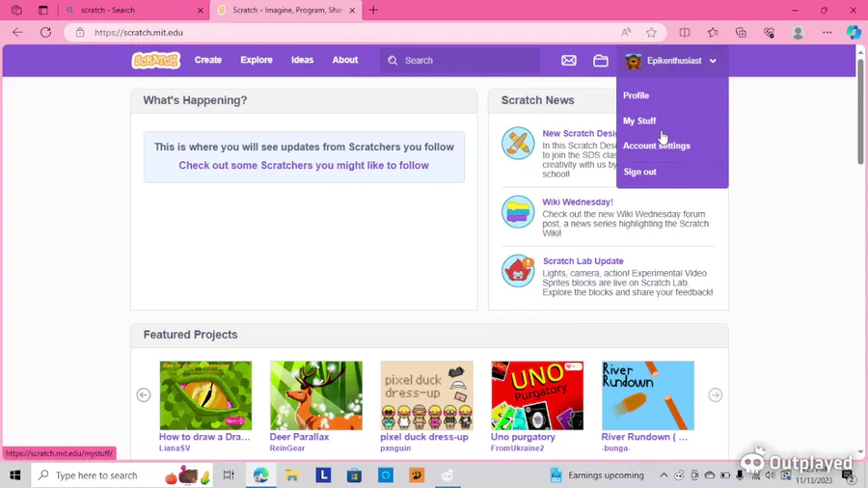Open Windows Start menu

[x=14, y=475]
